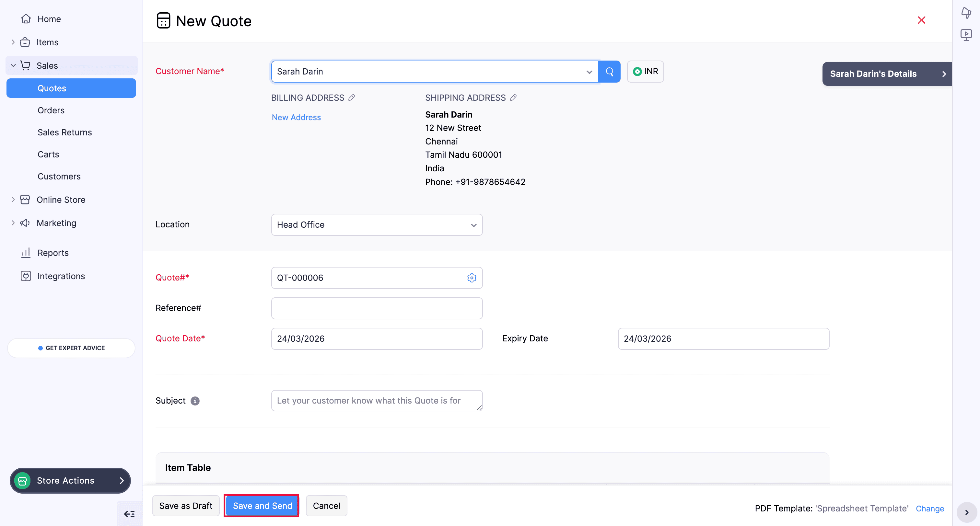
Task: Click the Save and Send button
Action: (262, 506)
